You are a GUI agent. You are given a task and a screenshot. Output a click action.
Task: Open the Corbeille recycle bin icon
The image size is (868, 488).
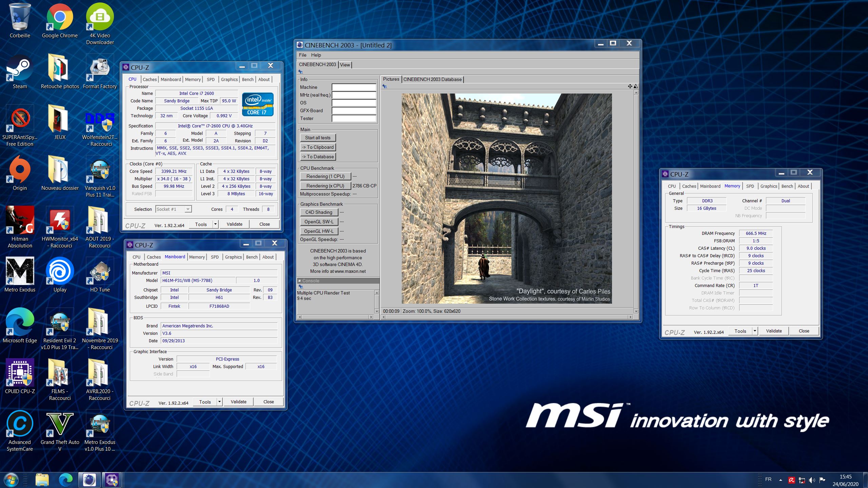pyautogui.click(x=20, y=21)
